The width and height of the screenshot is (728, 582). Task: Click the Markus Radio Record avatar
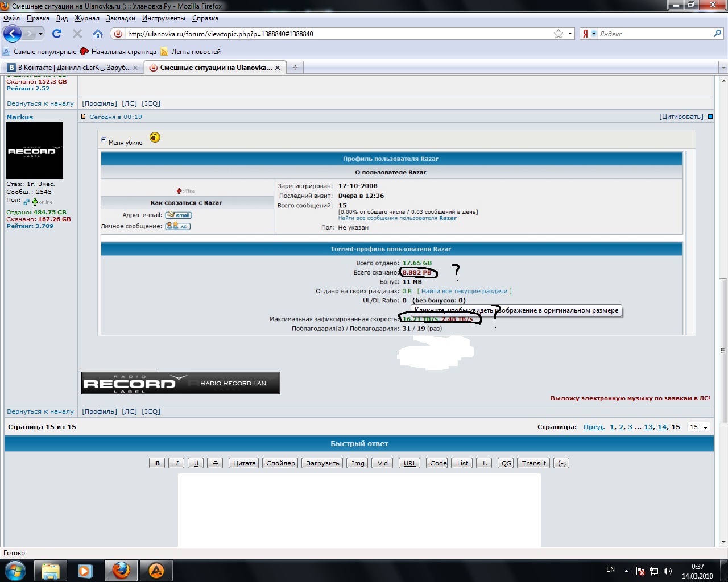coord(35,151)
